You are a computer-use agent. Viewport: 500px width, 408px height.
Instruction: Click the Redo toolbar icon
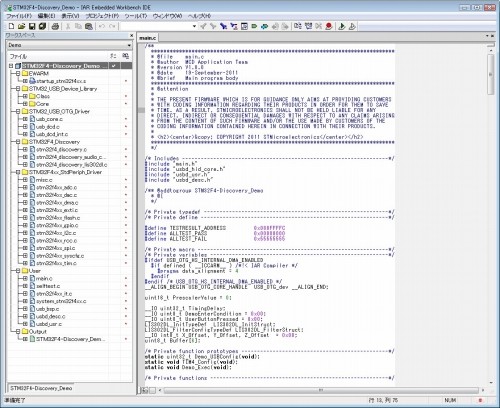point(112,26)
